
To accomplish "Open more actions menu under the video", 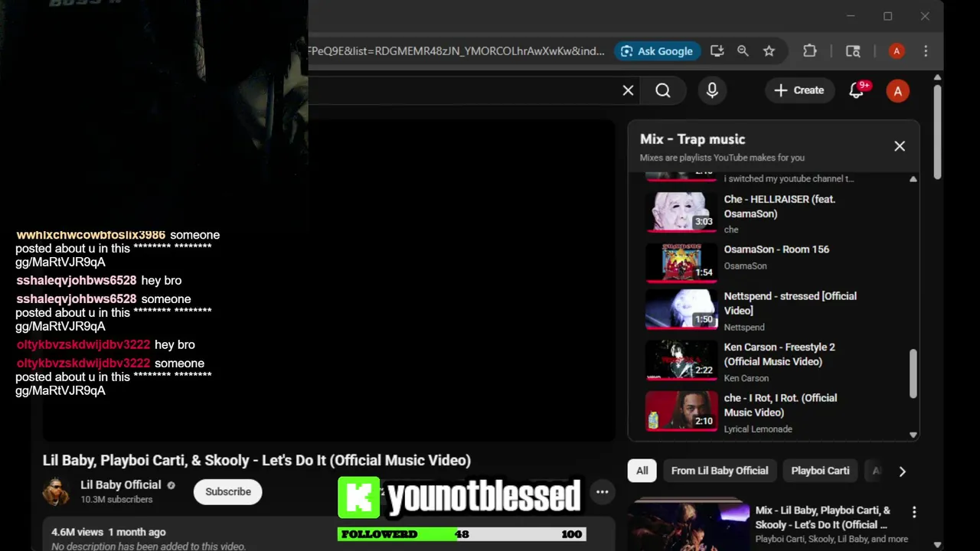I will [x=603, y=492].
